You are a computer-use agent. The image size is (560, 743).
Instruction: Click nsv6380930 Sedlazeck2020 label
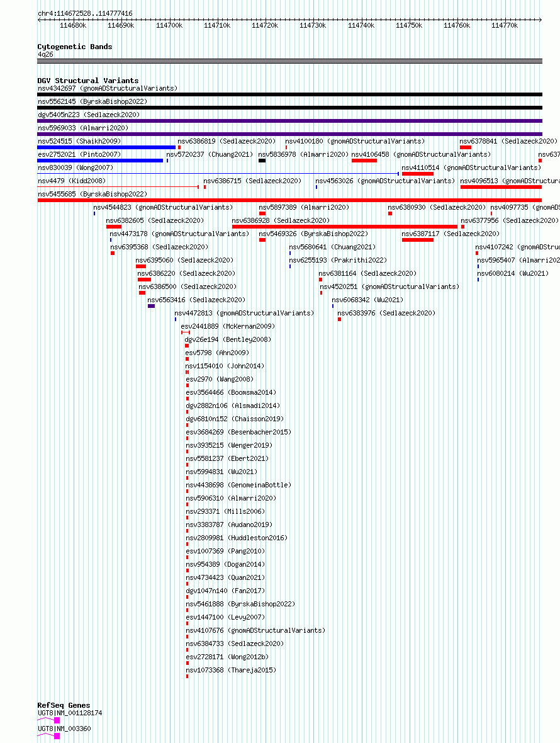pos(437,208)
